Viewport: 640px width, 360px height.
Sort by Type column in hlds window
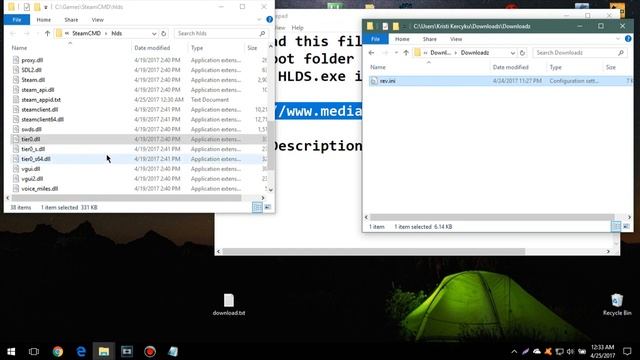pyautogui.click(x=197, y=48)
